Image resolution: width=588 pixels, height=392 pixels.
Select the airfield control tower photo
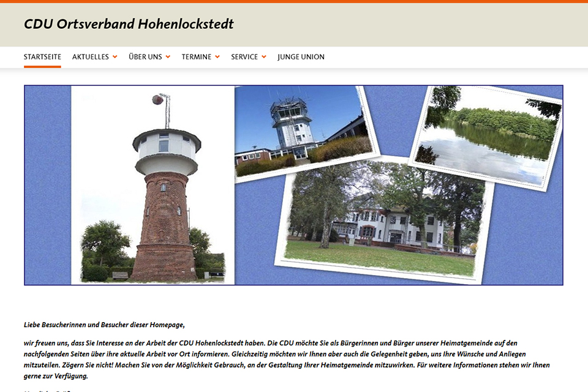point(303,130)
